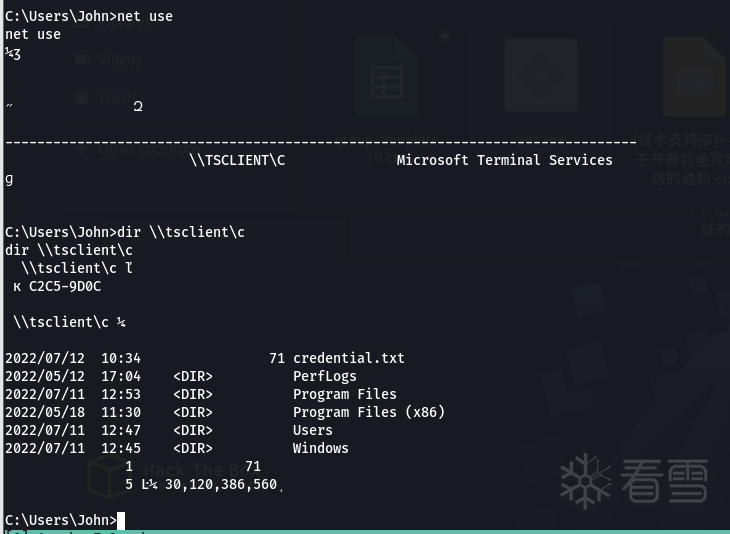Click the \\TSCLIENT\C share name in net use output
This screenshot has width=730, height=534.
237,160
